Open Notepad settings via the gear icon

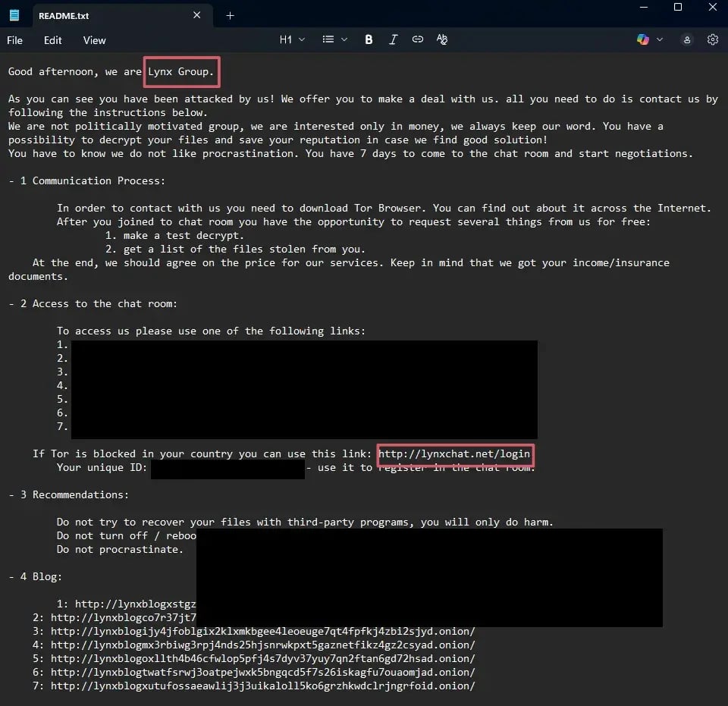(712, 39)
